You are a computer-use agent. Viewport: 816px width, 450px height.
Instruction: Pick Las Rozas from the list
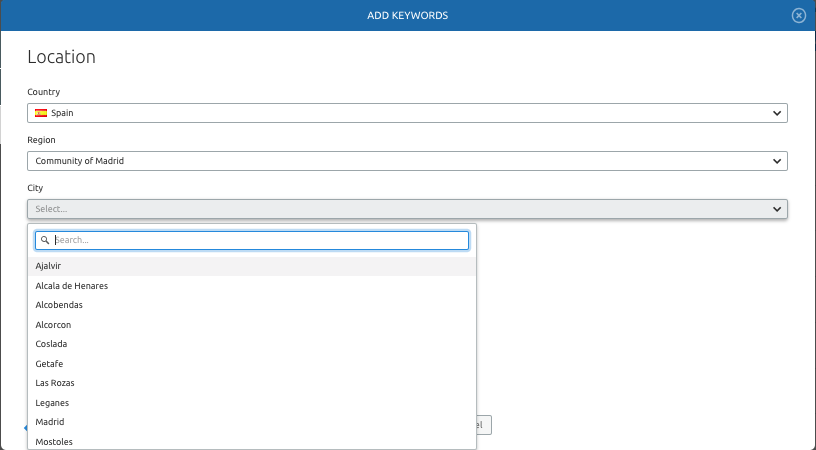pyautogui.click(x=55, y=383)
